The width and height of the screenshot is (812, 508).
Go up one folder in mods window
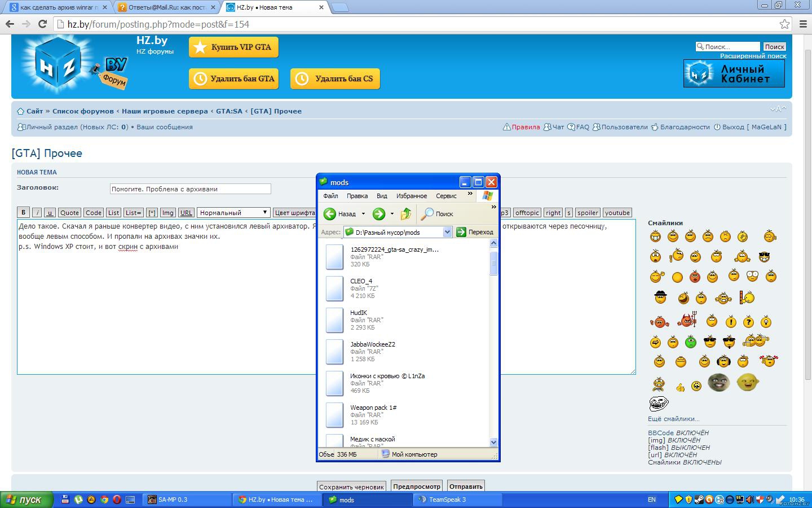(406, 214)
